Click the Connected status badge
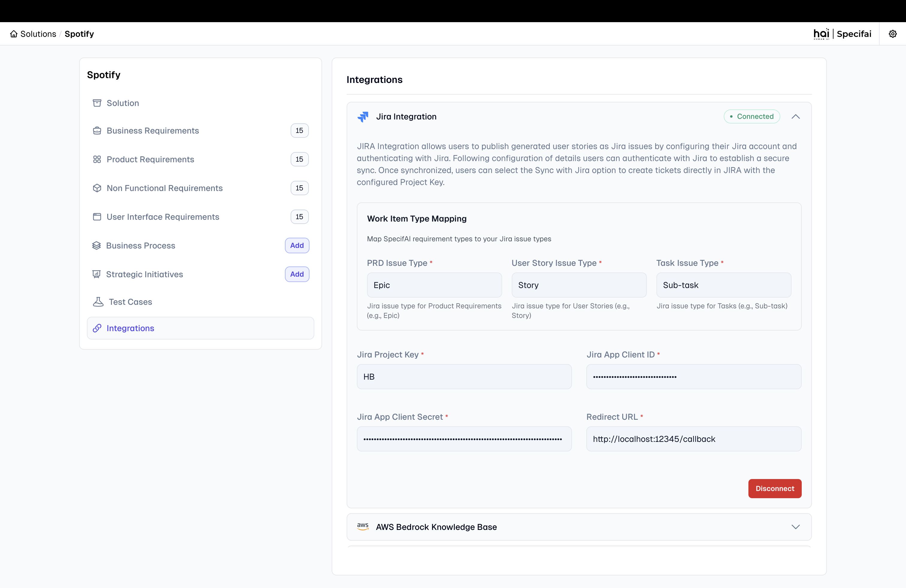The height and width of the screenshot is (588, 906). tap(752, 116)
